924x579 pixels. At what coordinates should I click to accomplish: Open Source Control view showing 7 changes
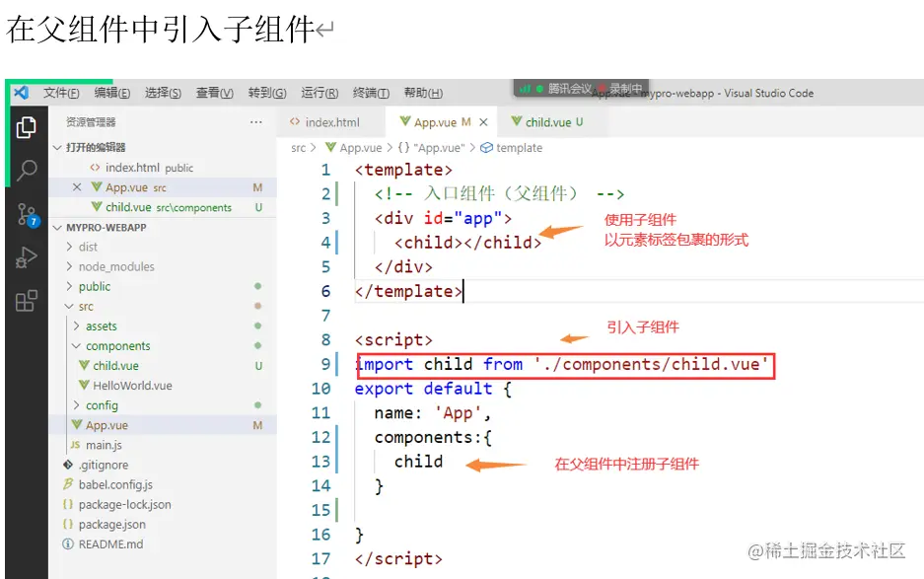[28, 209]
